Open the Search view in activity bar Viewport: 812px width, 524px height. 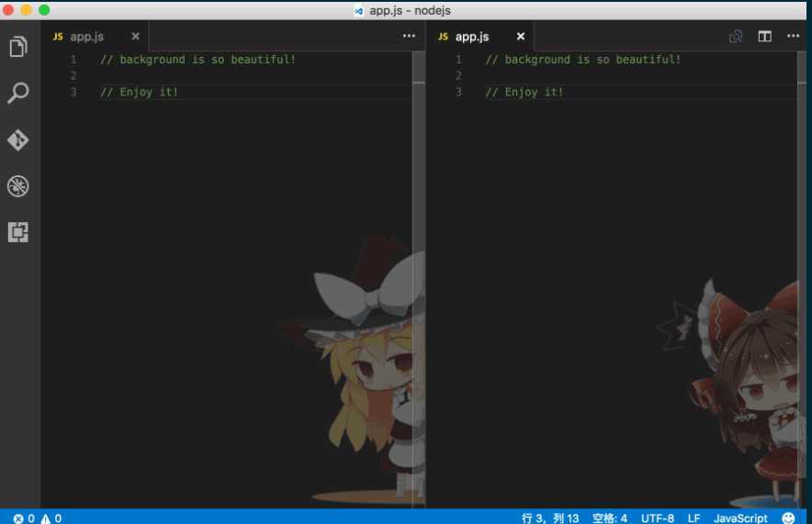click(x=18, y=93)
